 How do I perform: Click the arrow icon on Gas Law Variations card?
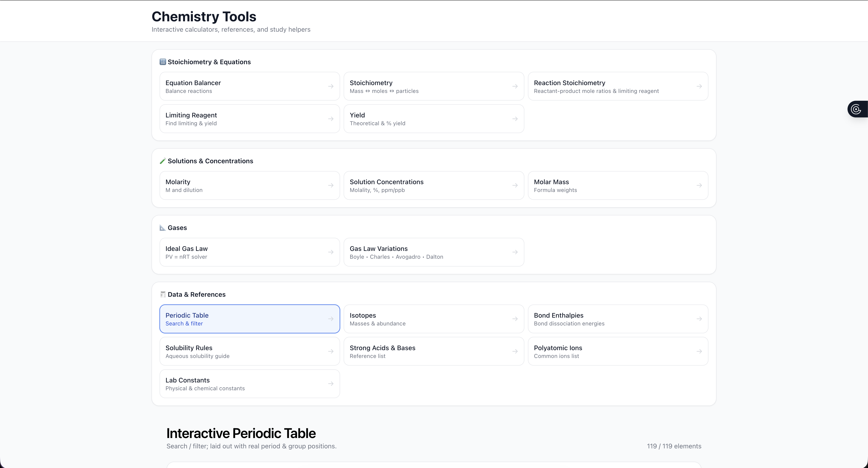pos(515,252)
